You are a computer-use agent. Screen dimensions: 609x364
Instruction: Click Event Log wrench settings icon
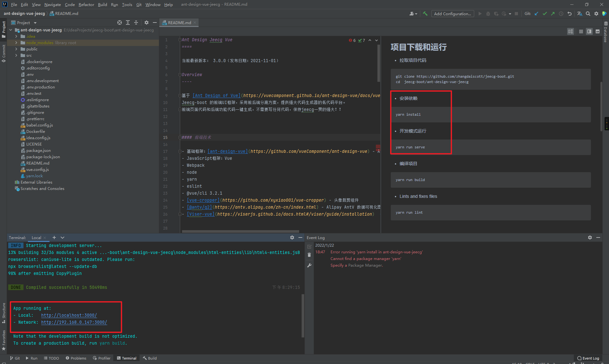309,265
